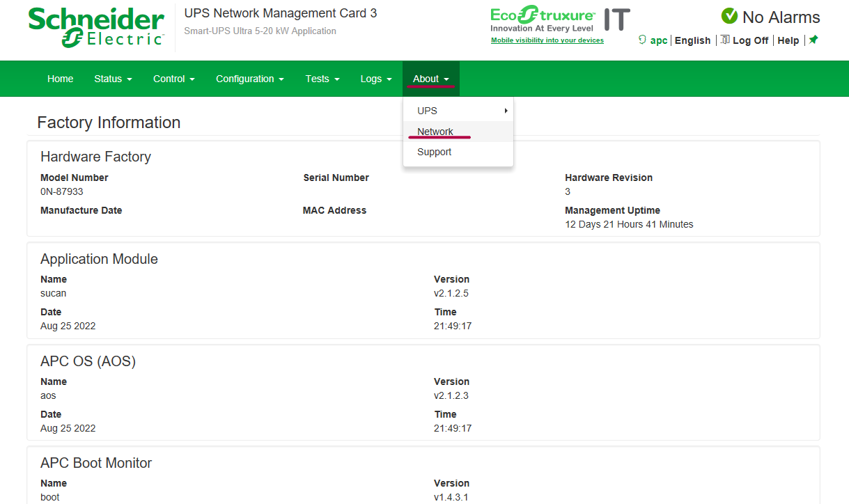Click the application name sucan
The height and width of the screenshot is (504, 849).
coord(54,293)
